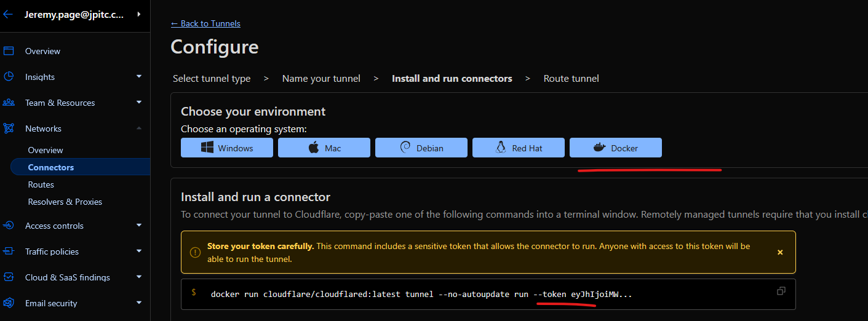Click the Cloud & SaaS findings icon

point(9,277)
